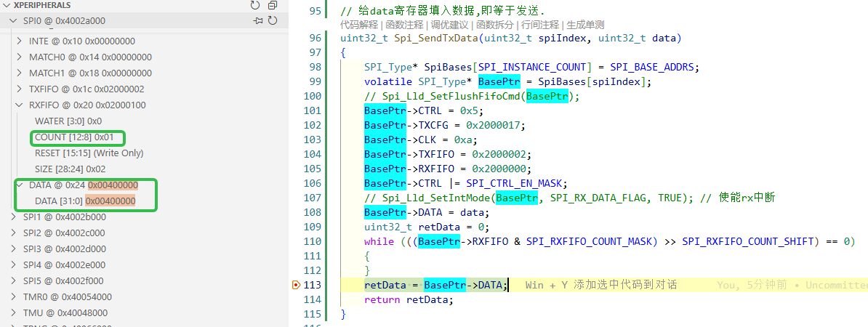Refresh the SPI0 peripheral values
Viewport: 868px width, 327px height.
point(273,21)
